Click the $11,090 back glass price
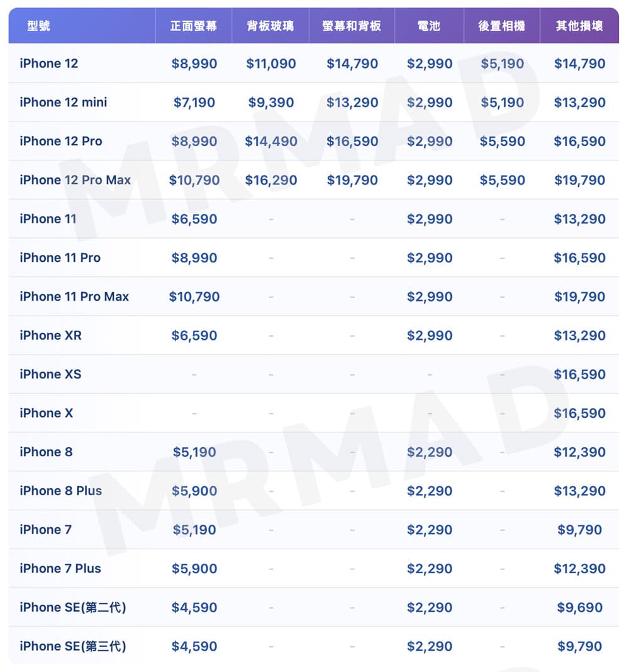629x672 pixels. click(271, 64)
